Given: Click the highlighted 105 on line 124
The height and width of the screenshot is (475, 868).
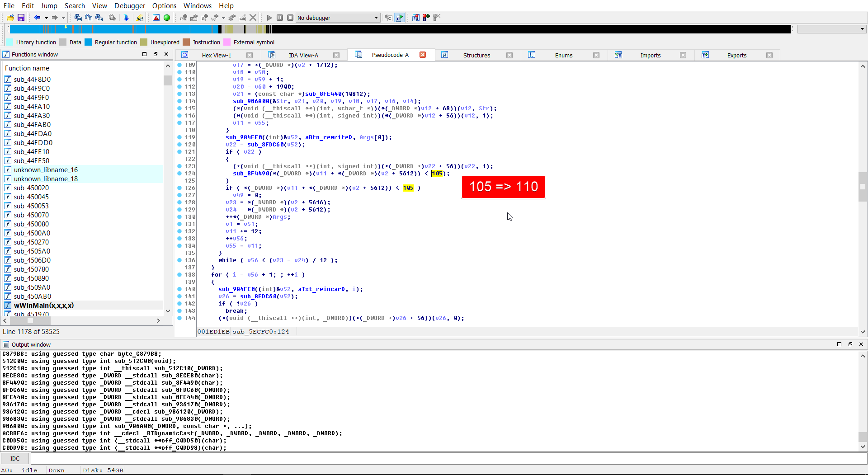Looking at the screenshot, I should click(437, 174).
